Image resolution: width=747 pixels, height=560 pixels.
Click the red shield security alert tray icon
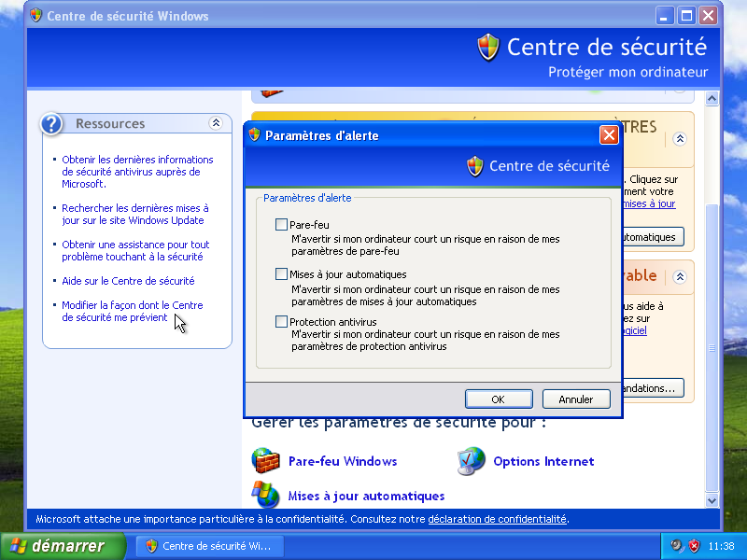pyautogui.click(x=694, y=546)
